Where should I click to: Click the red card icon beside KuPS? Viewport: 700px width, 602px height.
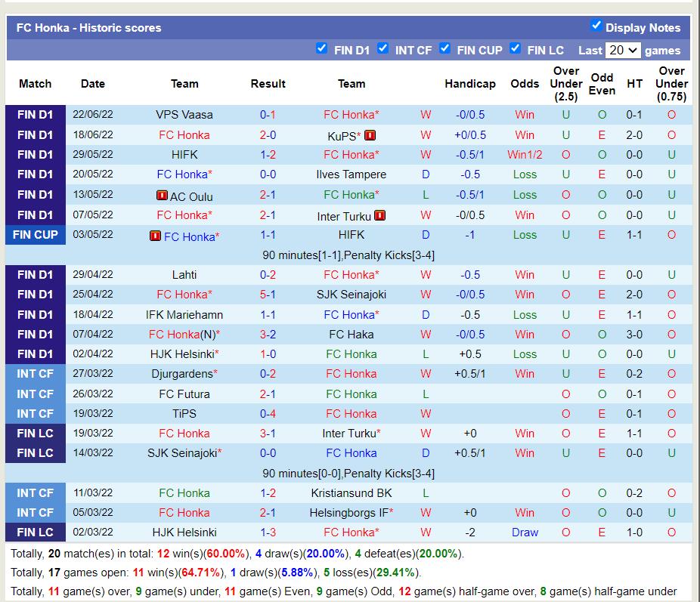point(370,135)
